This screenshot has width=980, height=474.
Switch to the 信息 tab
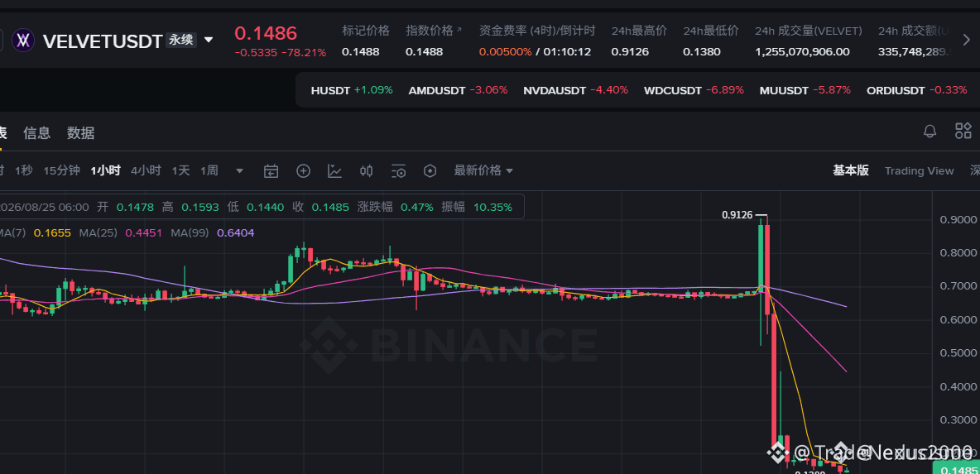click(x=37, y=132)
